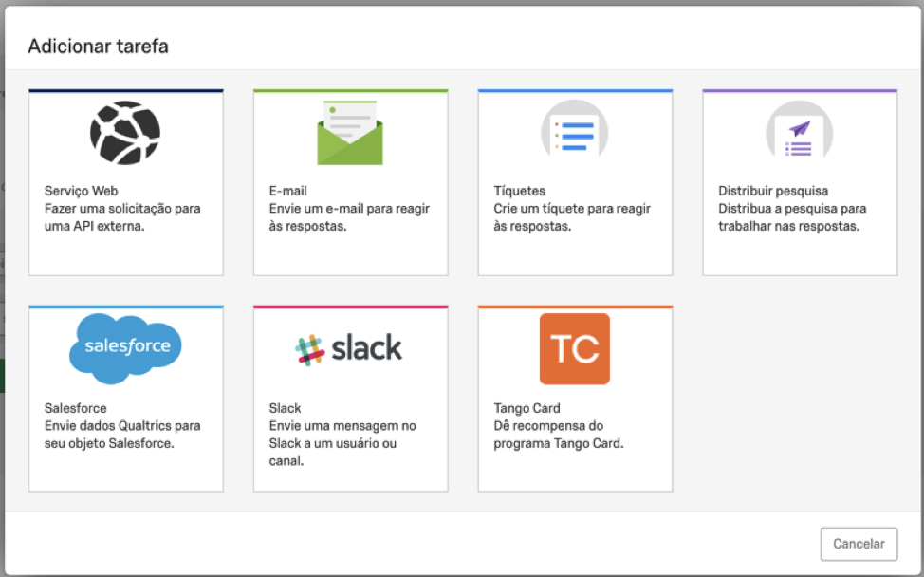Pick the Distribuir pesquisa paper plane icon
The height and width of the screenshot is (577, 924).
pyautogui.click(x=799, y=130)
